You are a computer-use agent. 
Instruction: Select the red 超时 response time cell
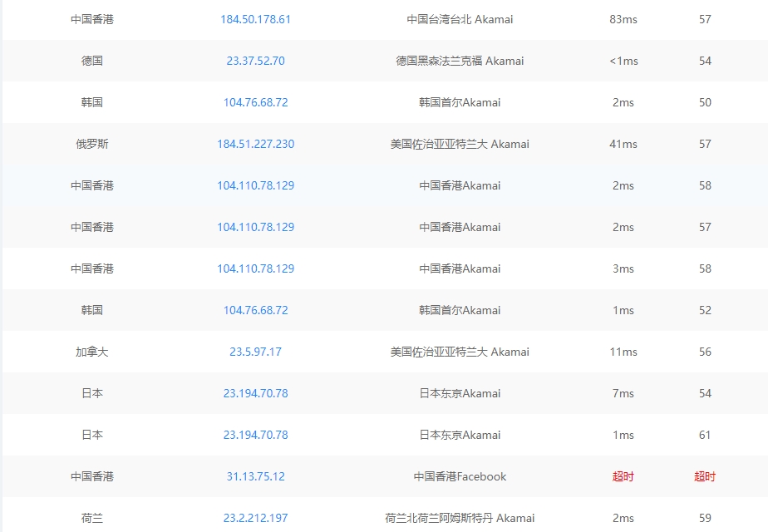coord(623,476)
